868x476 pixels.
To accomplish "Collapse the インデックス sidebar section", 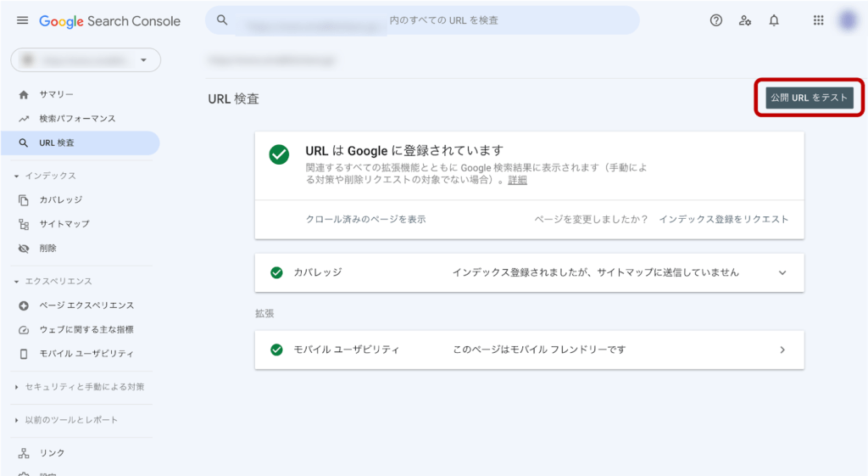I will [x=17, y=176].
